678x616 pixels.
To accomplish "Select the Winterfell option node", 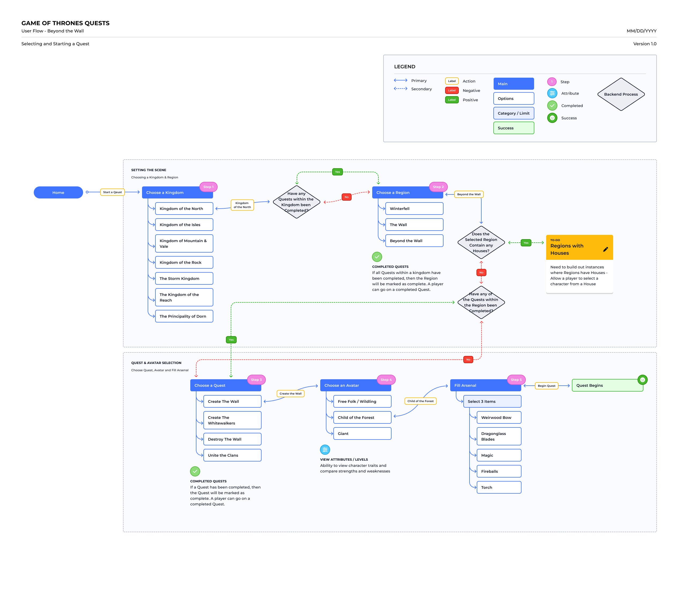I will pos(414,208).
